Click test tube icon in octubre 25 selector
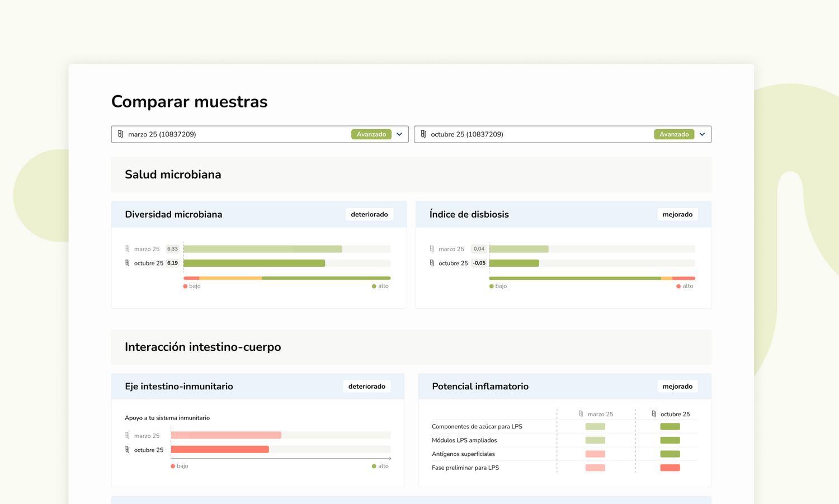The width and height of the screenshot is (839, 504). [x=423, y=134]
